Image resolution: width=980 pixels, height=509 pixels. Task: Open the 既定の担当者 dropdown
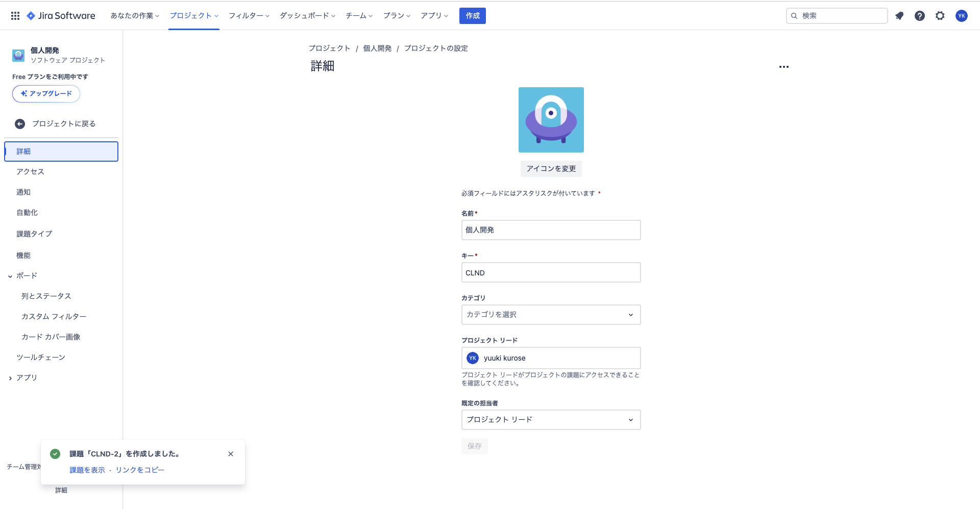click(551, 420)
